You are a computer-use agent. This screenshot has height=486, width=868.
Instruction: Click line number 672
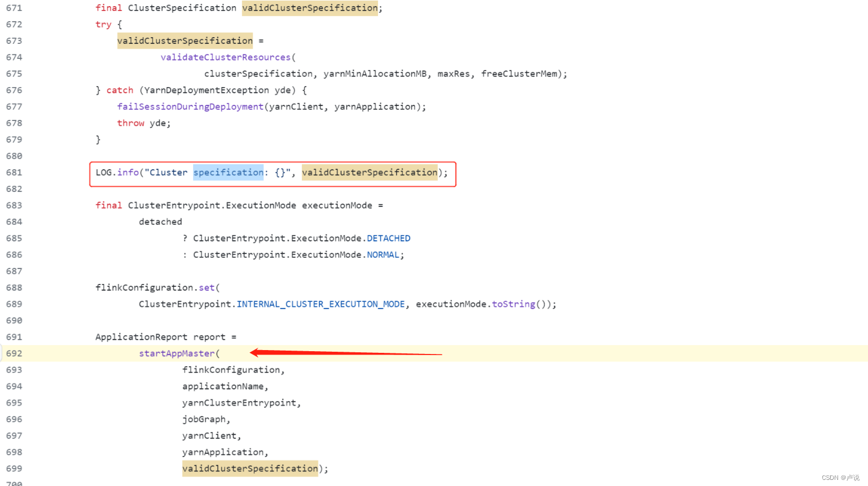coord(14,24)
